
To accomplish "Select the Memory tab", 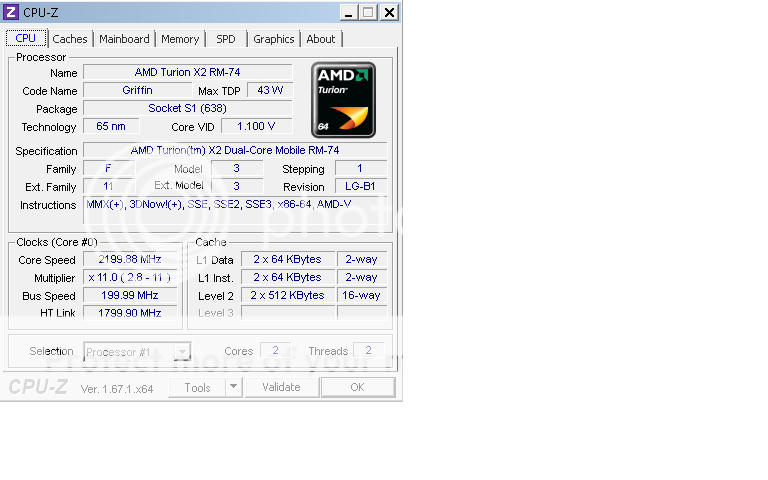I will [x=180, y=39].
